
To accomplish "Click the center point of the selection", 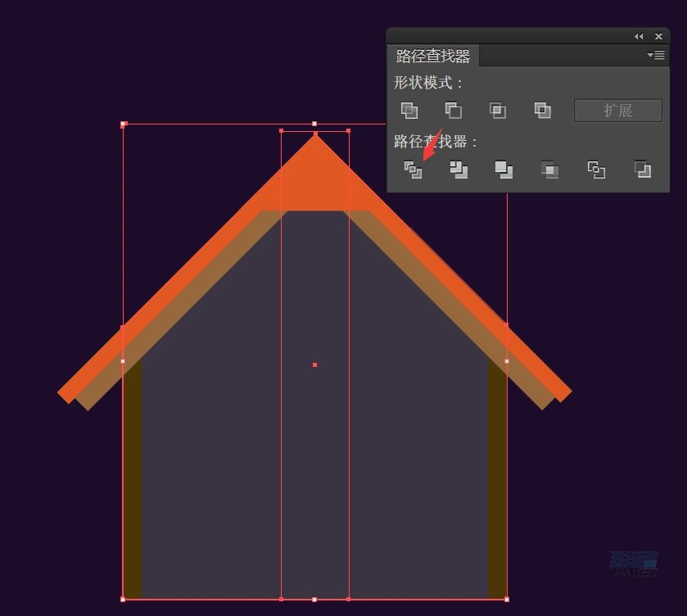I will [314, 365].
